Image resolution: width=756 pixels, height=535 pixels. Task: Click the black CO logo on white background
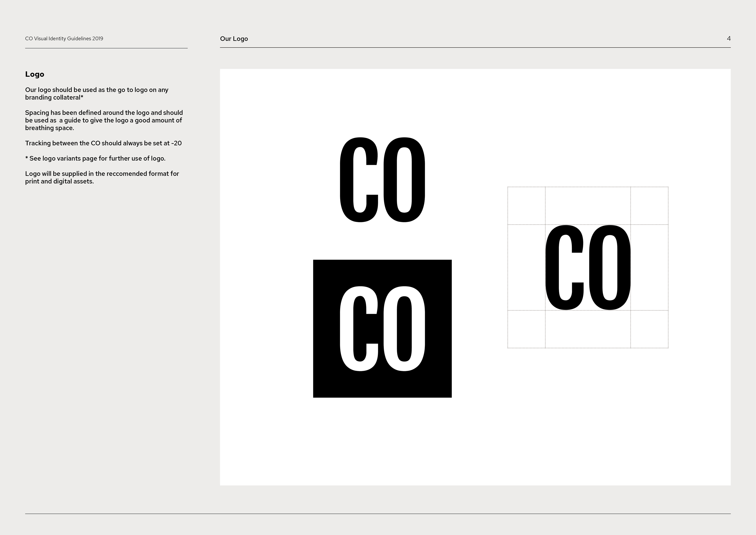382,180
